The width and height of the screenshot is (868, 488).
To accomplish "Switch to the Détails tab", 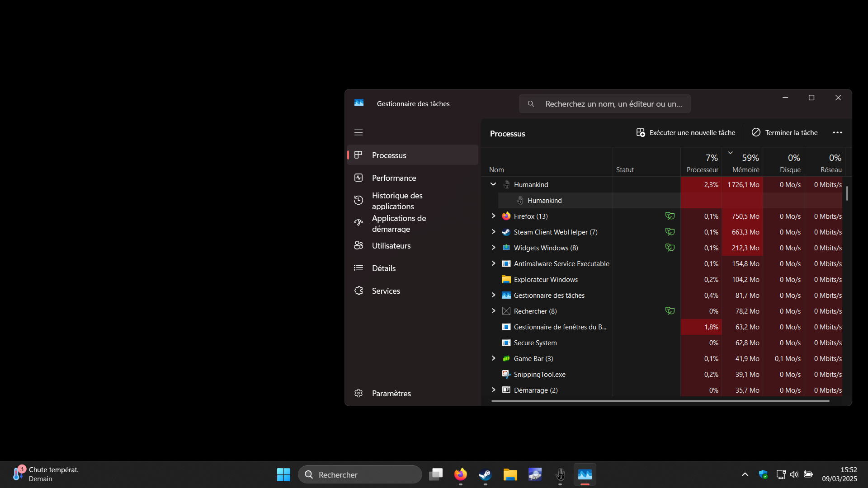I will pyautogui.click(x=383, y=268).
